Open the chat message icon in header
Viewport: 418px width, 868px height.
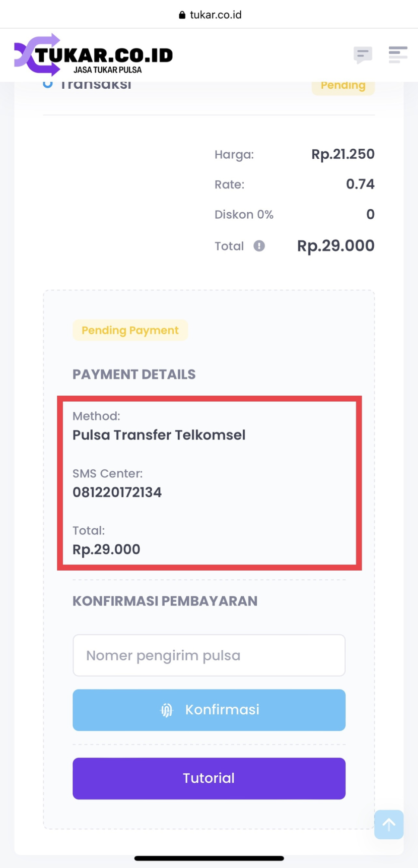363,54
